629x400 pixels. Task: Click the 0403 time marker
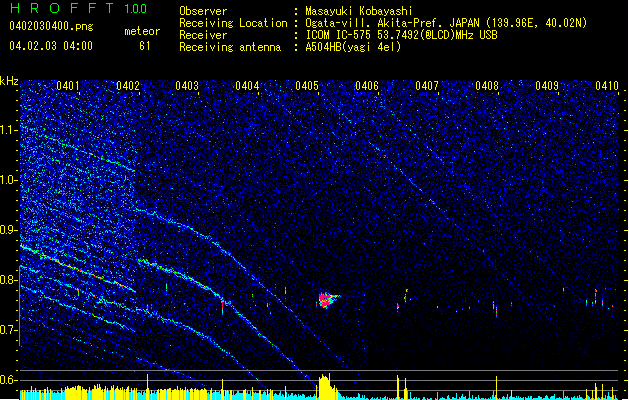point(187,86)
